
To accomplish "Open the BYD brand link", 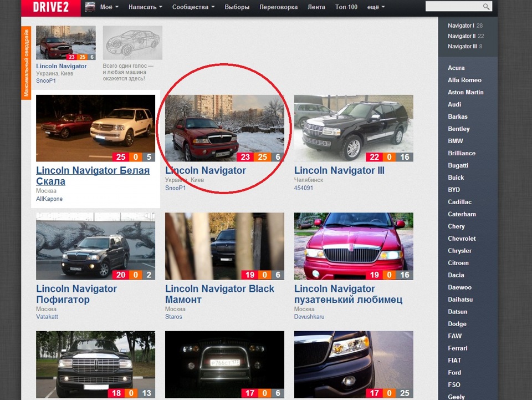I will 454,190.
